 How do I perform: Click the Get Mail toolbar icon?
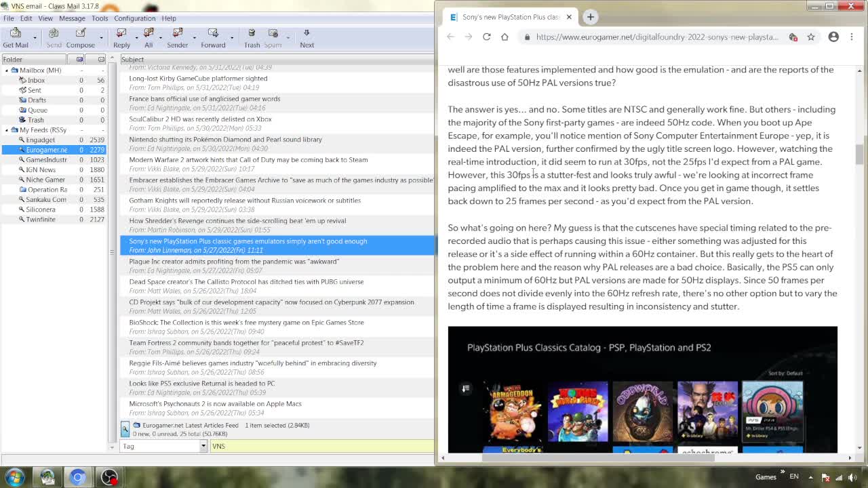16,38
